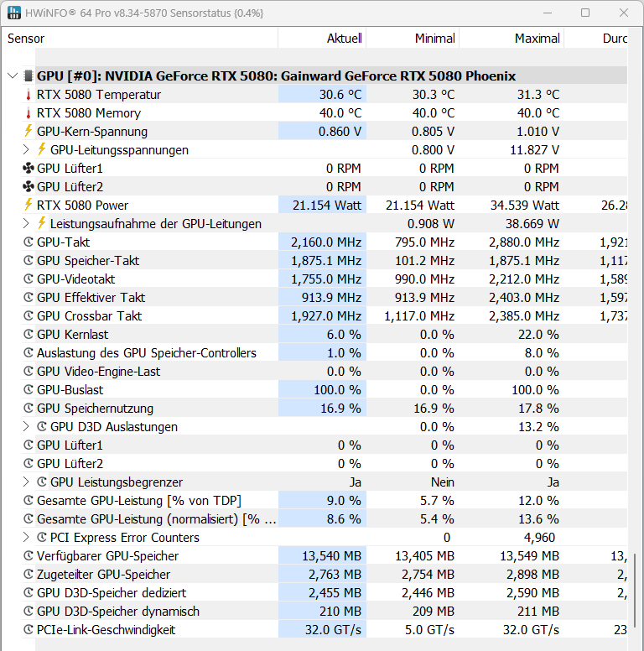Select the GPU D3D-Speicher dediziert row

click(x=325, y=593)
